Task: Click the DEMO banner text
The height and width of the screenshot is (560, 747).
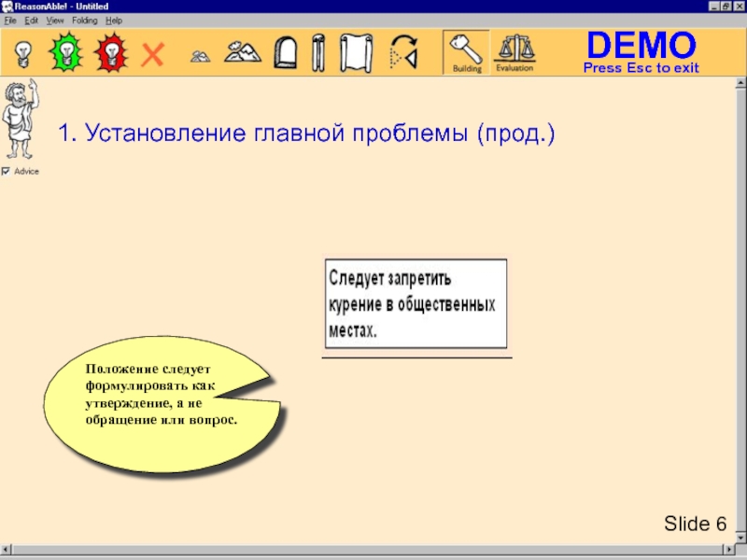Action: (x=641, y=45)
